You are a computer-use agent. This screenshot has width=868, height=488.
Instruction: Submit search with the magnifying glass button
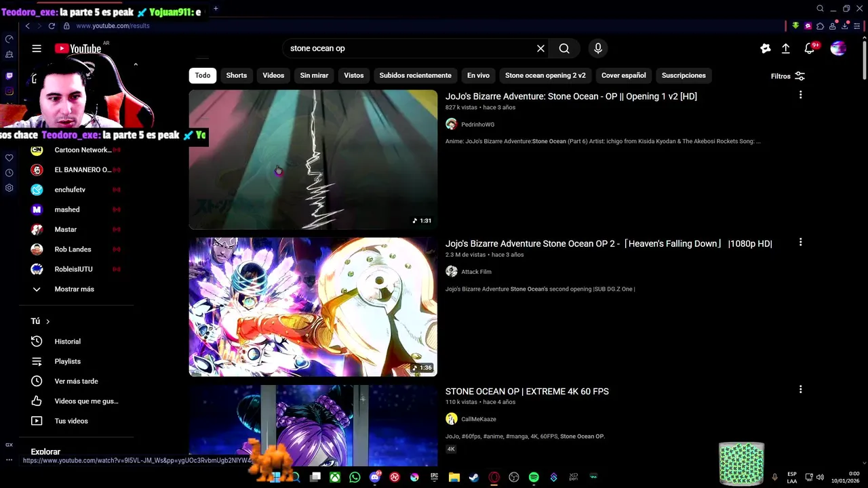click(564, 48)
